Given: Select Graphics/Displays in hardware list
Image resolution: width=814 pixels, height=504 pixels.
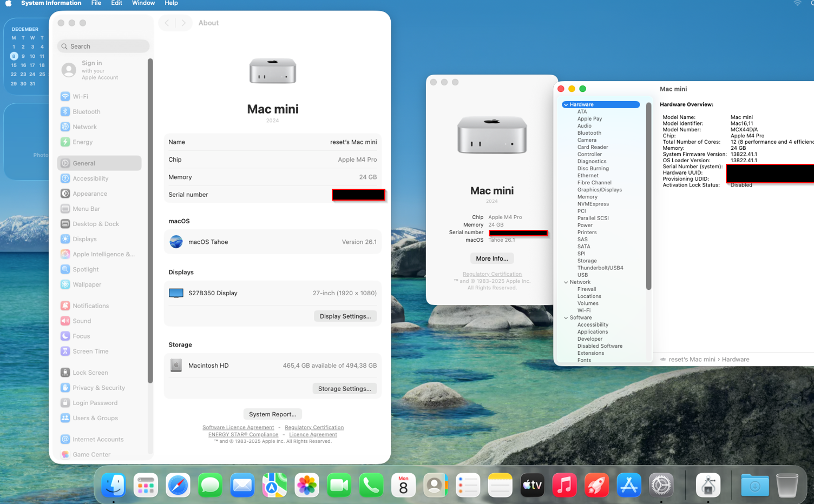Looking at the screenshot, I should (599, 190).
